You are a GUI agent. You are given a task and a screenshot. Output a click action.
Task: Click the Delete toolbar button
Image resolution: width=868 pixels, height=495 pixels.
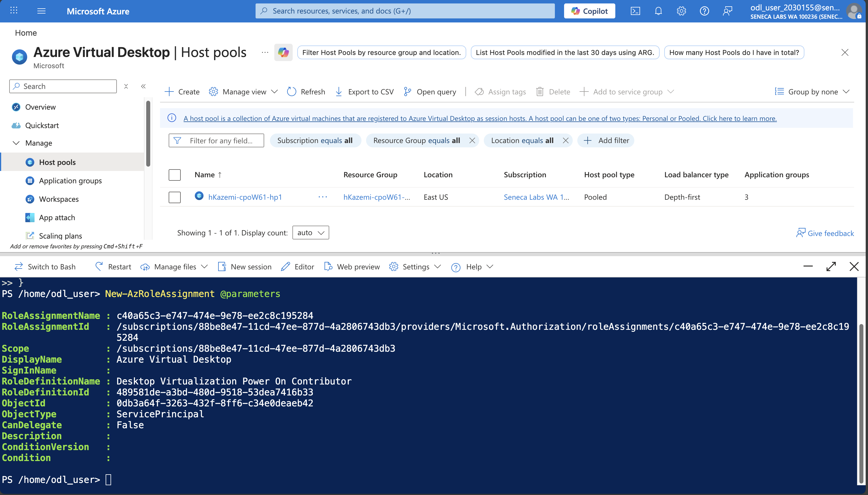point(553,92)
